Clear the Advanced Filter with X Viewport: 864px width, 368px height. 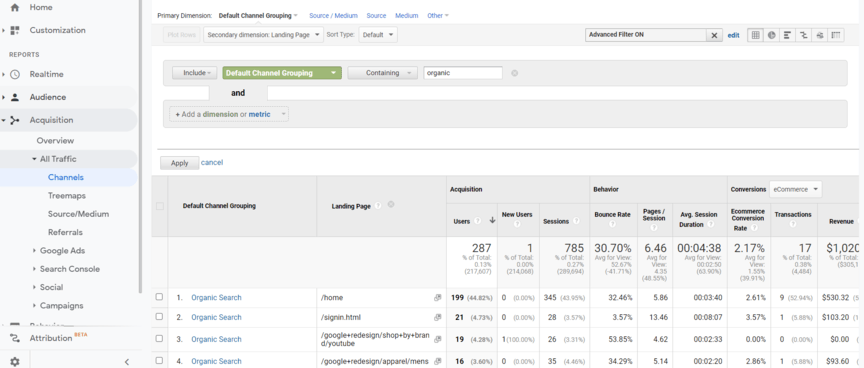714,35
